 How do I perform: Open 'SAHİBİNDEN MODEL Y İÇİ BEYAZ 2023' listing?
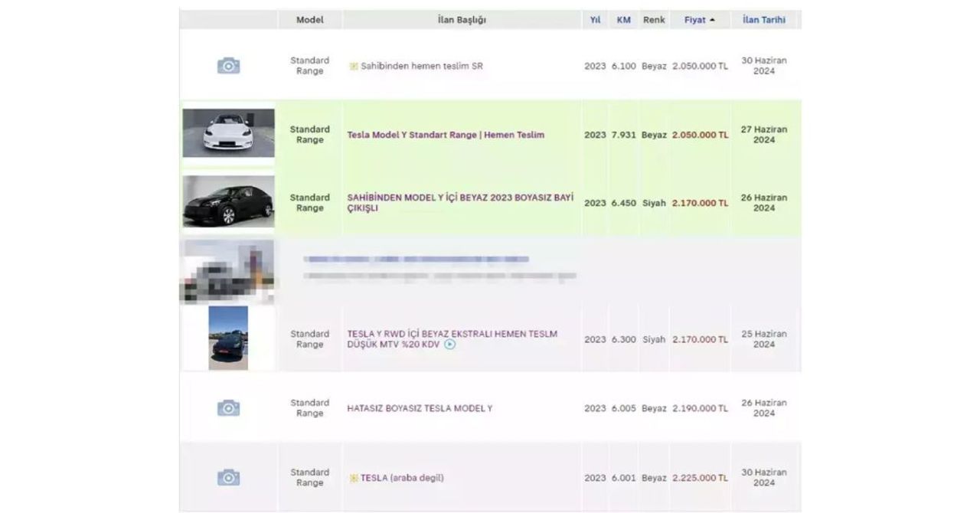click(x=460, y=203)
